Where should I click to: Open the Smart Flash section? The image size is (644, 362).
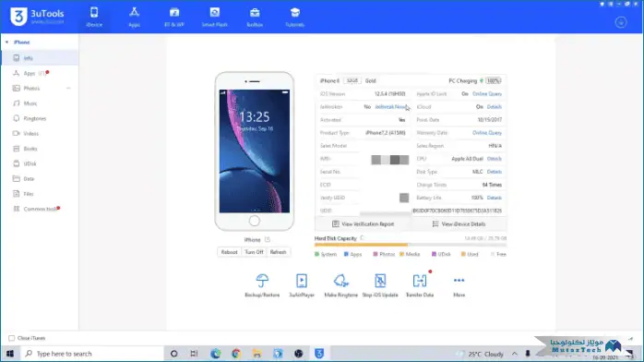pyautogui.click(x=214, y=17)
